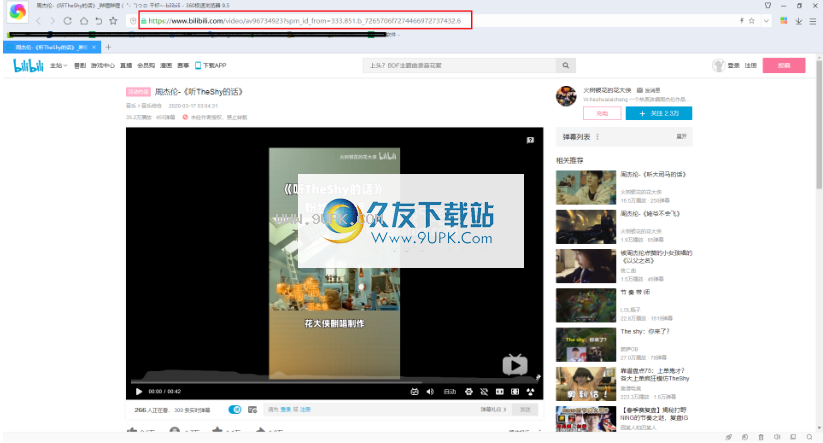The height and width of the screenshot is (443, 823).
Task: Mute the video with volume icon
Action: tap(430, 392)
